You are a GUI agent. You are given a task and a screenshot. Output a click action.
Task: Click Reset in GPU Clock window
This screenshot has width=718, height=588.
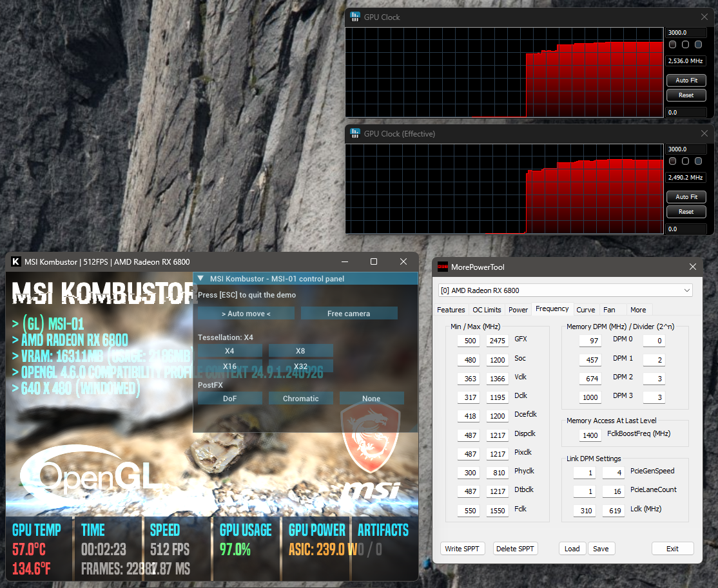686,95
